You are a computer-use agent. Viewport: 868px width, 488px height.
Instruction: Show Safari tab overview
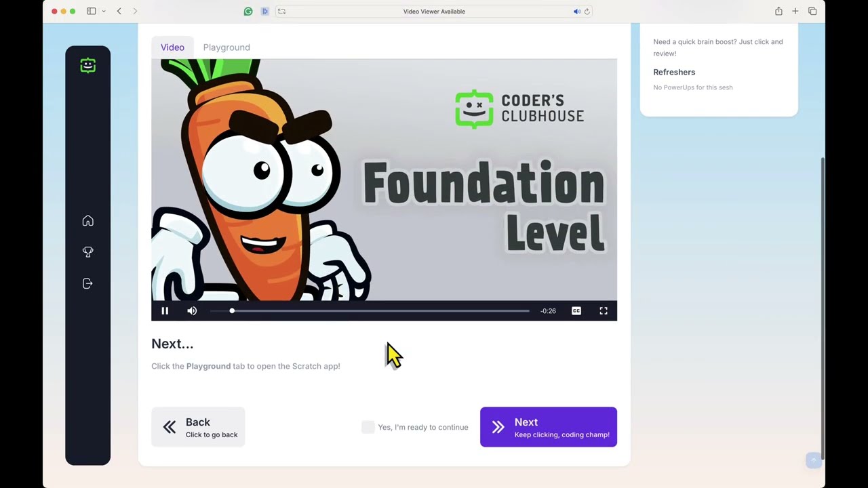812,11
